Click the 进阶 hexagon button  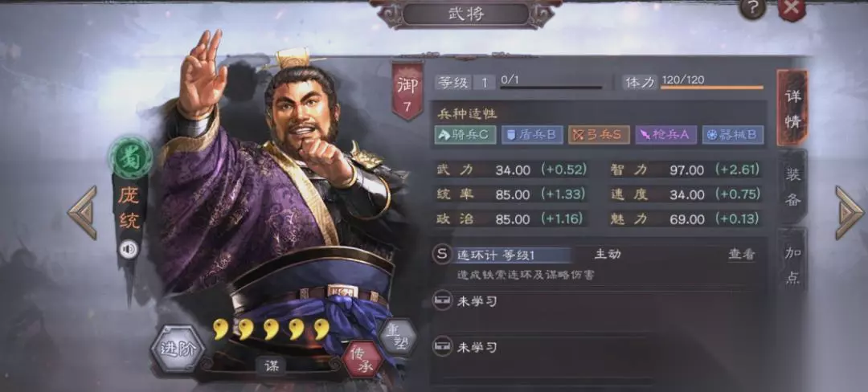click(178, 349)
